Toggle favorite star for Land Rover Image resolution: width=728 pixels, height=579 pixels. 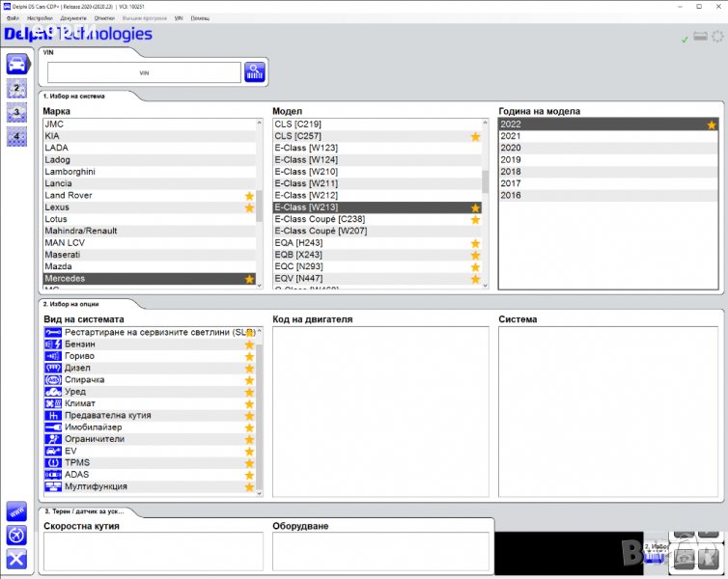click(x=249, y=196)
